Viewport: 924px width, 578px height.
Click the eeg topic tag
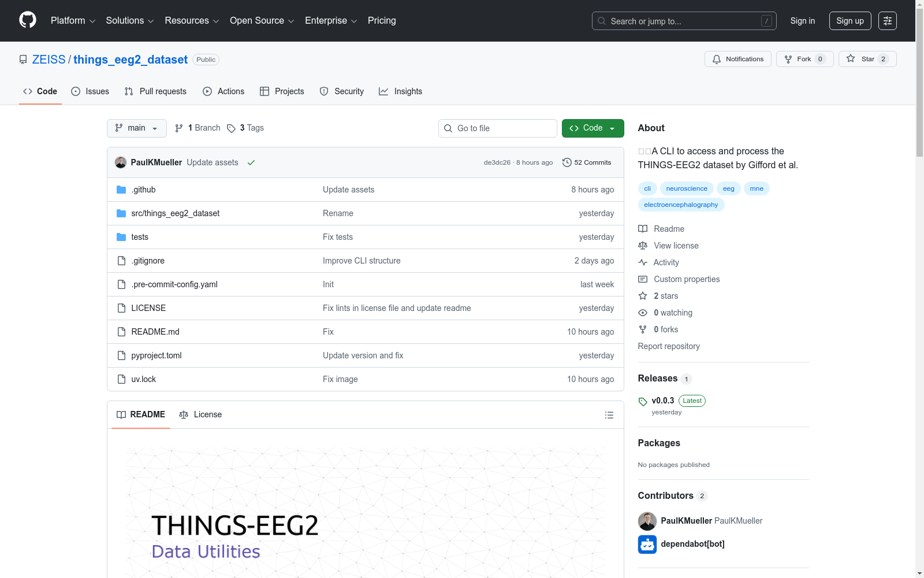tap(729, 188)
